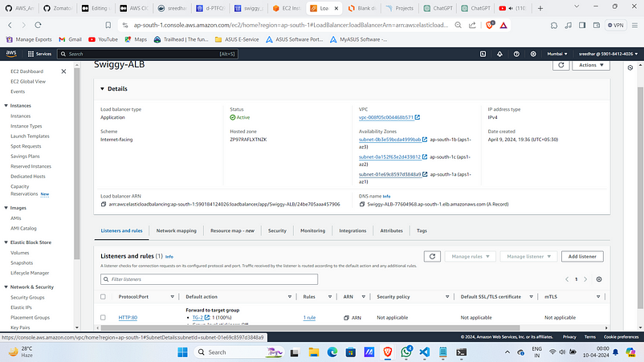Switch to the Attributes tab
The width and height of the screenshot is (644, 362).
391,230
